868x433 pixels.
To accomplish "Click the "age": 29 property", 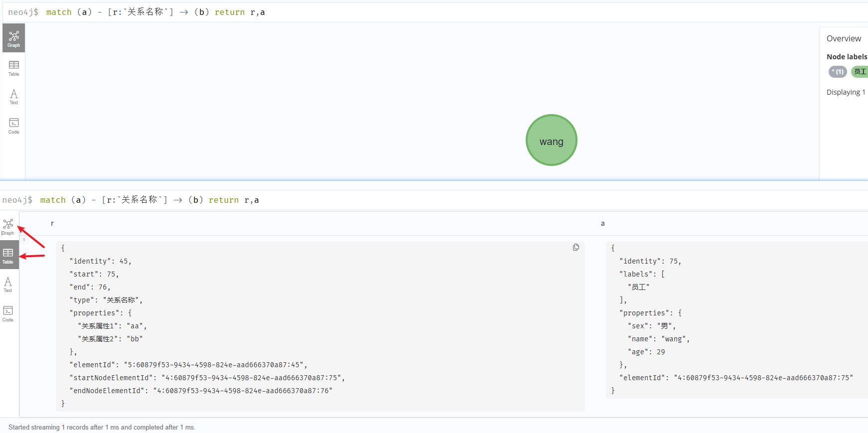I will (646, 352).
